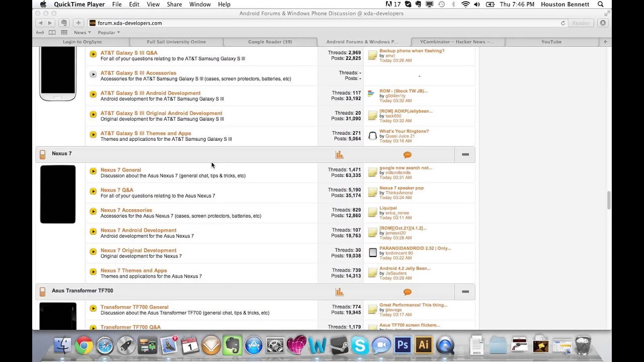Open Nexus 7 Themes and Apps link

click(134, 270)
